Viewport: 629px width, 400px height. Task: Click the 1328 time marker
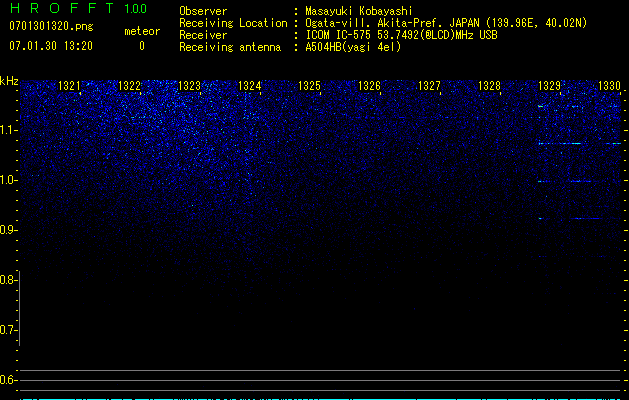tap(490, 86)
